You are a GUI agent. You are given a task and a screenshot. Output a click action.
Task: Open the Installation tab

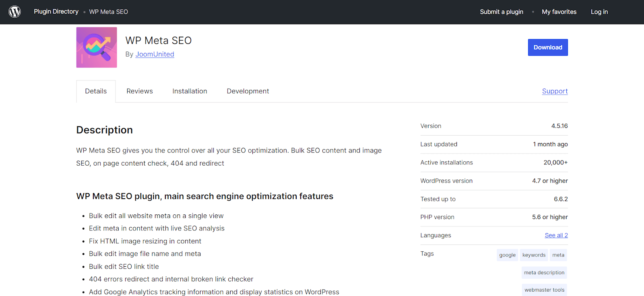[190, 91]
